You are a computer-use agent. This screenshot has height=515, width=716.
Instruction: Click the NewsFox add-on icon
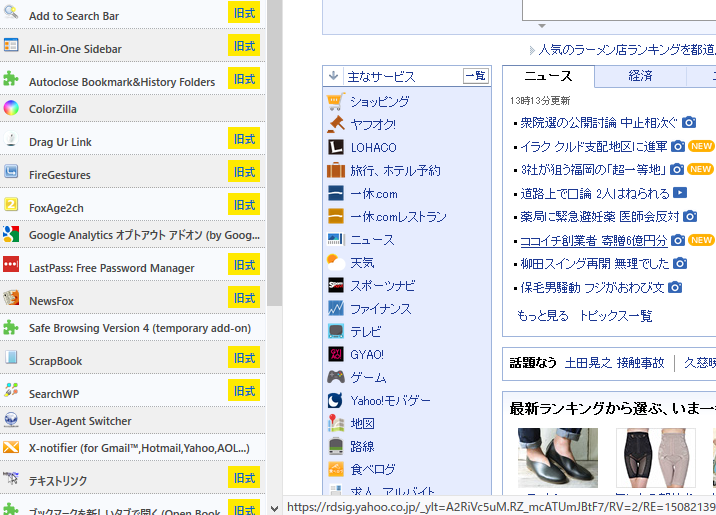[11, 297]
